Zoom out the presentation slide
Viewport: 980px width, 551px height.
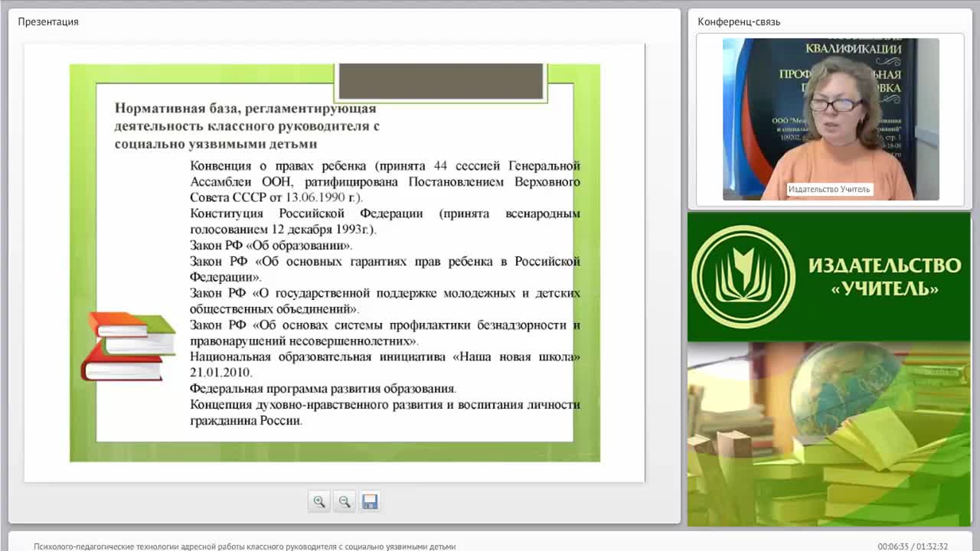click(x=345, y=502)
